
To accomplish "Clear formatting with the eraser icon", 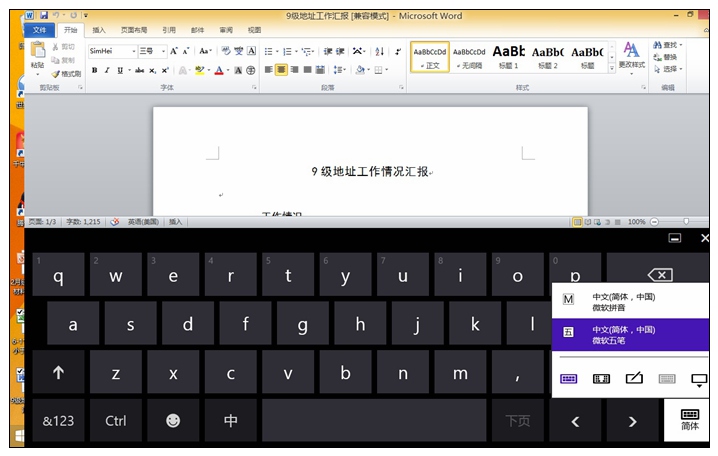I will coord(225,51).
